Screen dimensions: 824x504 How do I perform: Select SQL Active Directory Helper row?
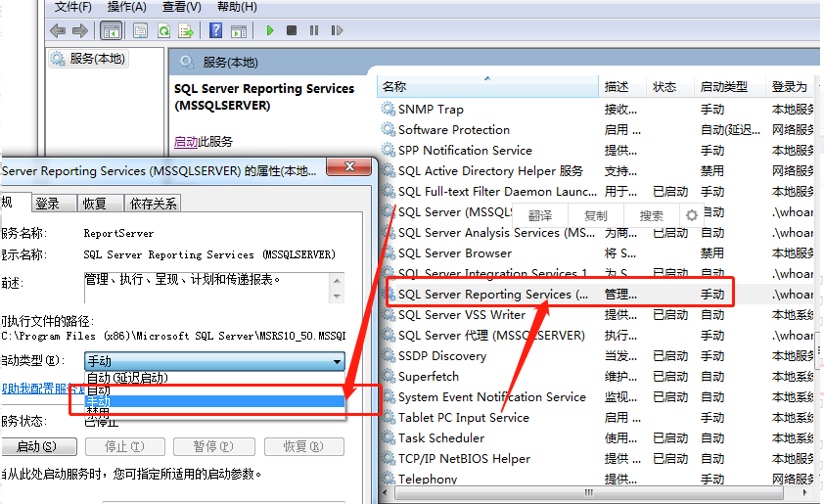tap(598, 171)
